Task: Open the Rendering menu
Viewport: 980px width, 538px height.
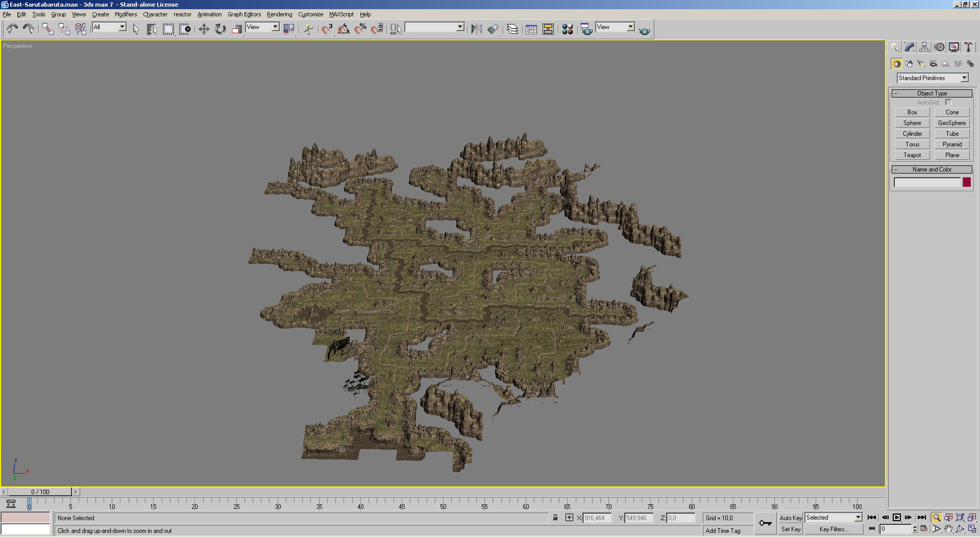Action: pos(279,14)
